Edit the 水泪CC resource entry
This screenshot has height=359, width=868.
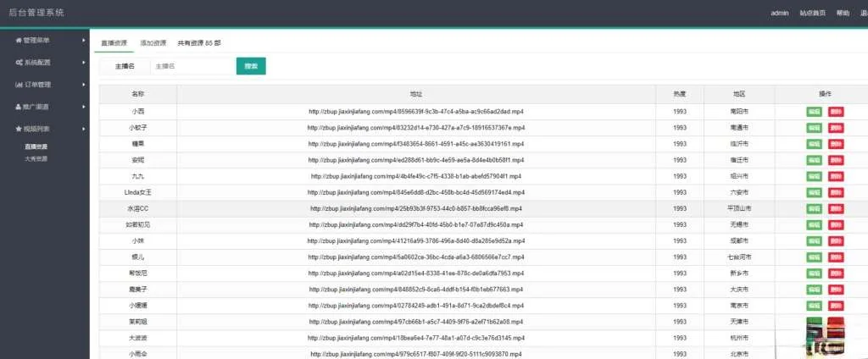point(814,208)
